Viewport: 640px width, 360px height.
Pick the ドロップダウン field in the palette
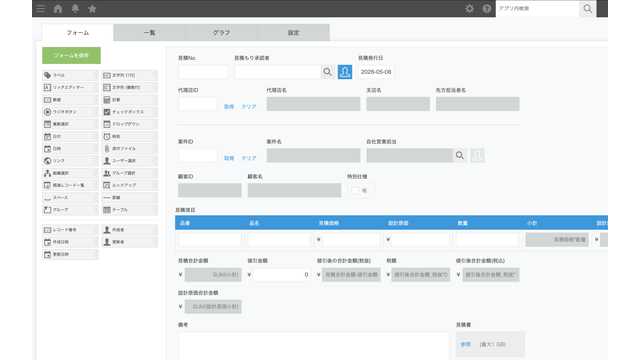(x=129, y=124)
